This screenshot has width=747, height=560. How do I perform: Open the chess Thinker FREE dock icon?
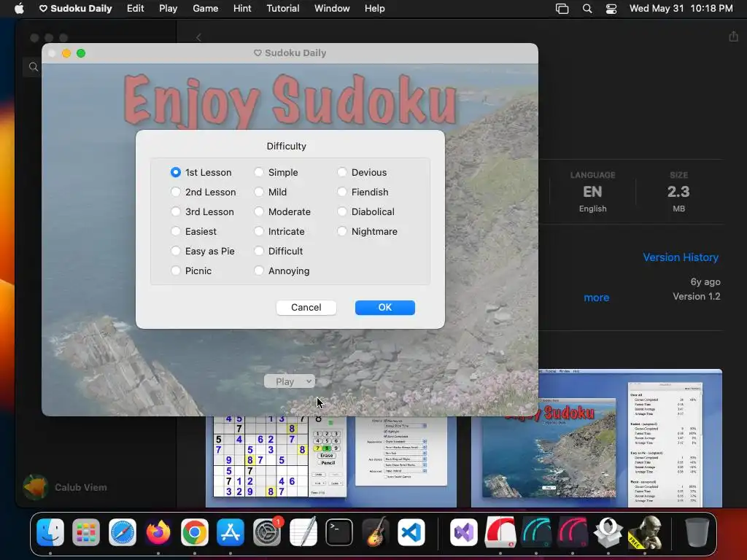click(645, 532)
